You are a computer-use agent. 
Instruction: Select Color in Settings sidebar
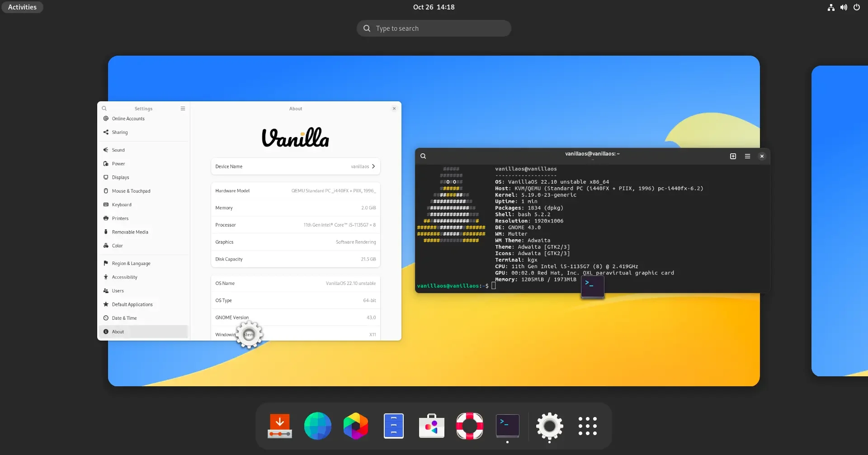point(144,246)
